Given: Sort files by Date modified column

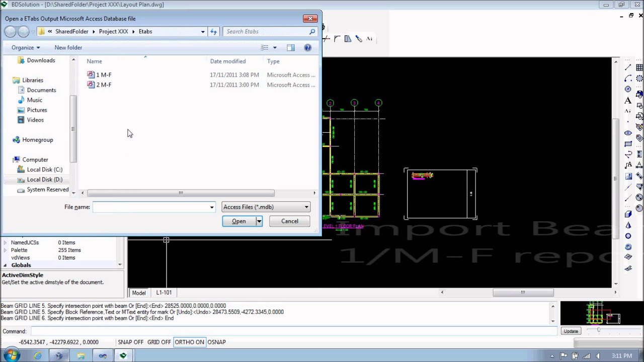Looking at the screenshot, I should (228, 61).
